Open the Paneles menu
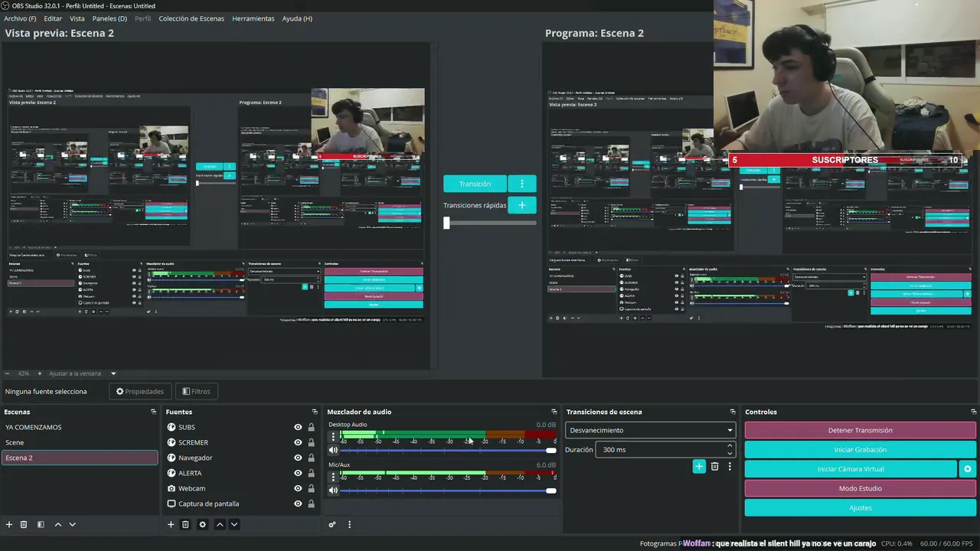The image size is (980, 551). click(109, 18)
